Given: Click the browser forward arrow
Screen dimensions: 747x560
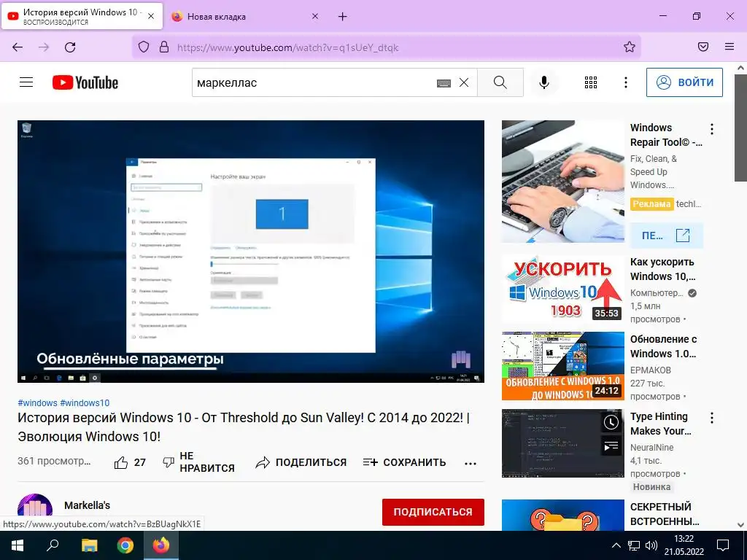Looking at the screenshot, I should click(x=44, y=47).
